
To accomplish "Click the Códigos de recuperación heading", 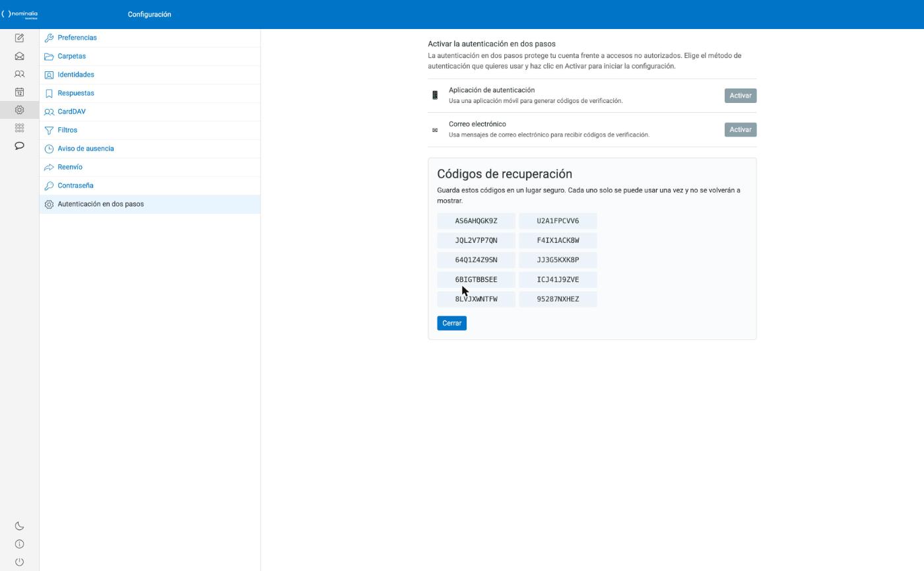I will tap(504, 174).
